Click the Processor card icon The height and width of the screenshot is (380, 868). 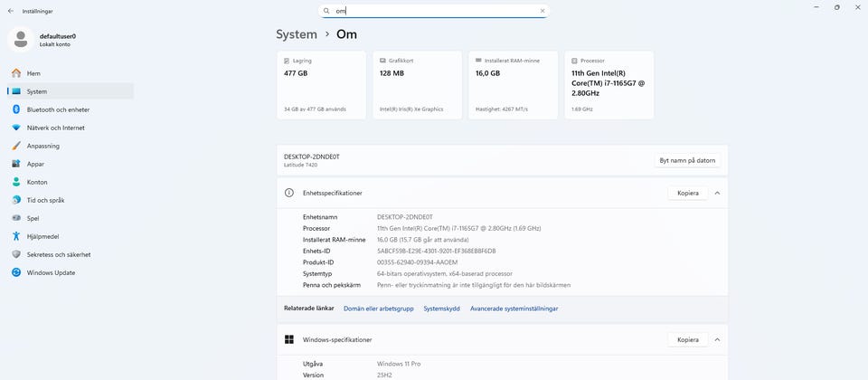[575, 61]
